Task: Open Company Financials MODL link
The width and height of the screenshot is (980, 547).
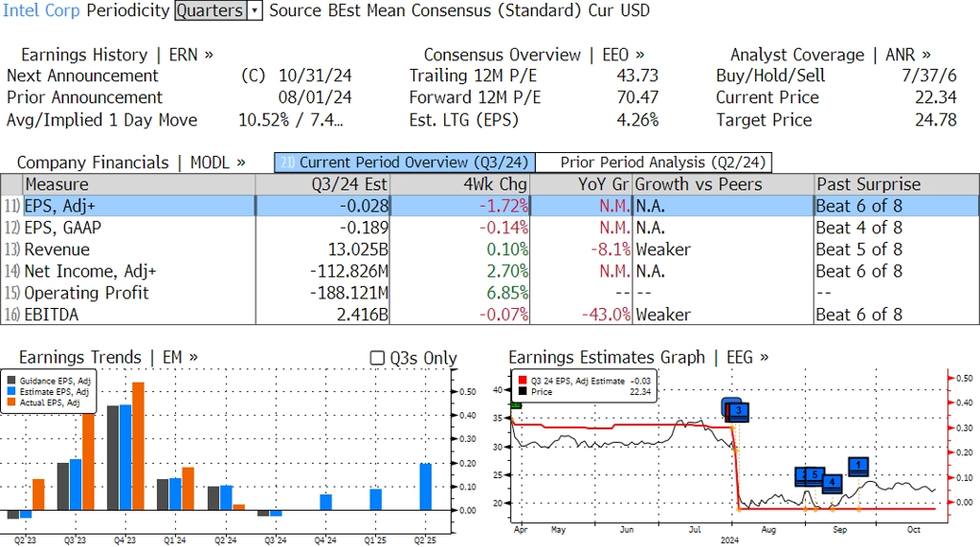Action: 130,163
